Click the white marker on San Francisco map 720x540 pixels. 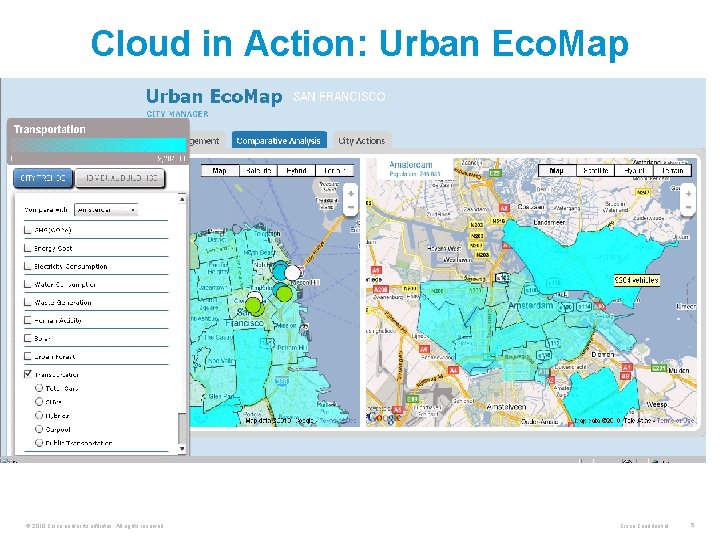292,273
